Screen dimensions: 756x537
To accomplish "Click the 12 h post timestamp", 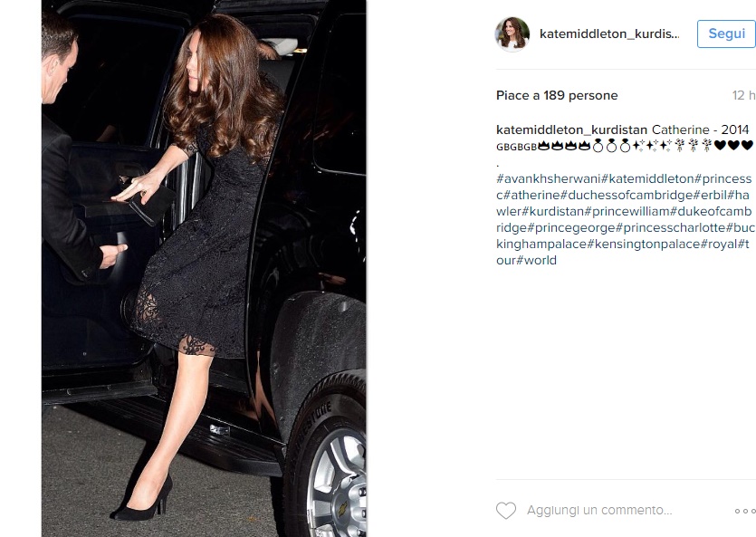I will [743, 95].
